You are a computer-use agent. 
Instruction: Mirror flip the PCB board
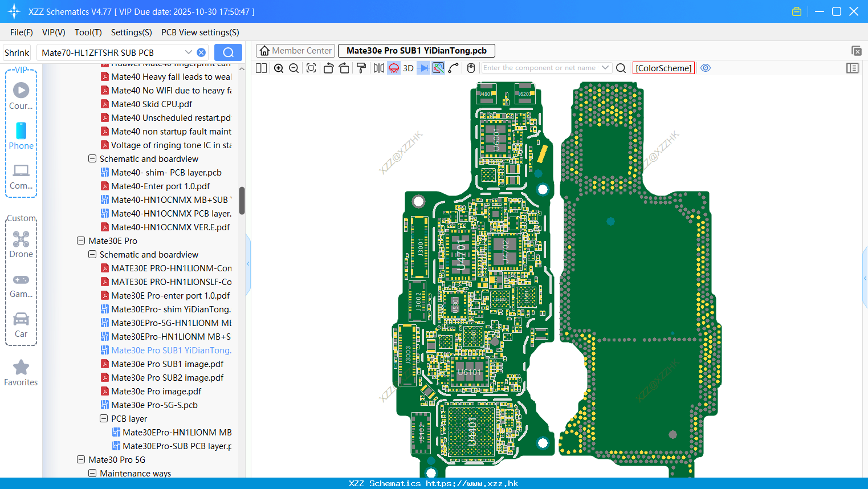(x=378, y=68)
